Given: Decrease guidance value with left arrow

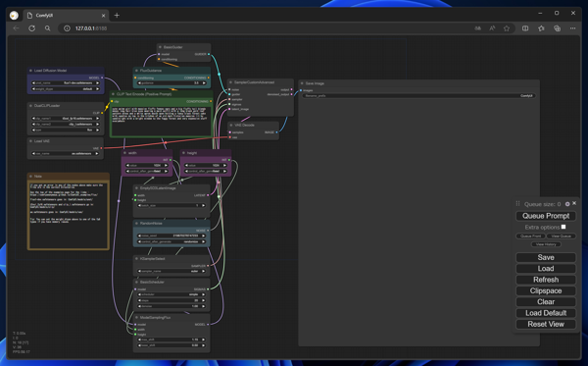Looking at the screenshot, I should 139,83.
